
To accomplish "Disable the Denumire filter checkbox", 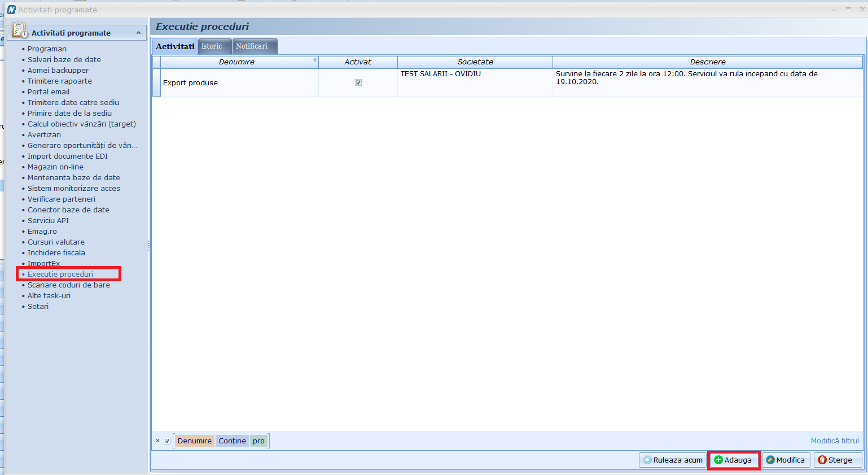I will tap(167, 441).
